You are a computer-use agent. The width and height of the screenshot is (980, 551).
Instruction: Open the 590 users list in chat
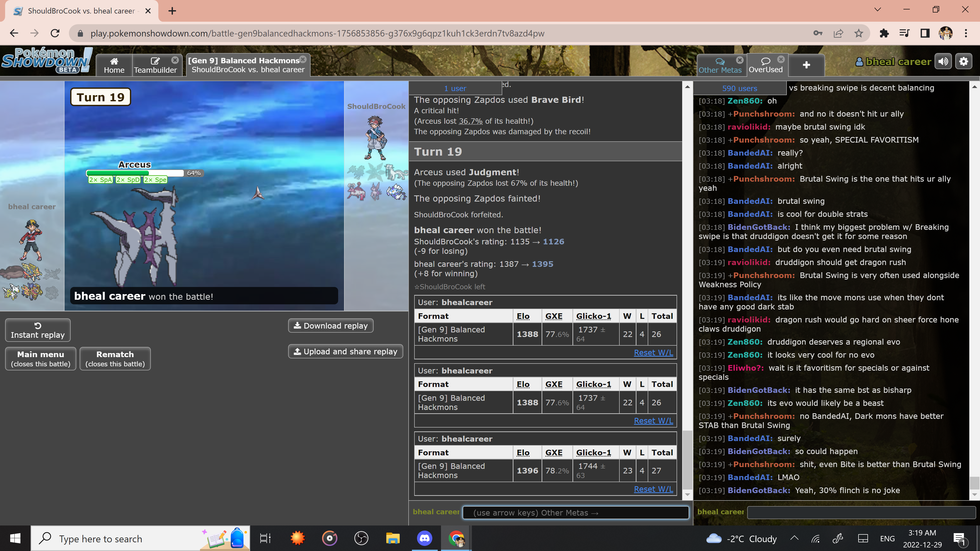pos(740,88)
